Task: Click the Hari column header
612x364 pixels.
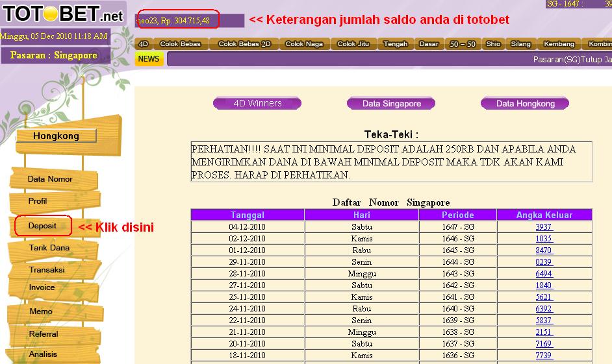Action: pyautogui.click(x=362, y=215)
